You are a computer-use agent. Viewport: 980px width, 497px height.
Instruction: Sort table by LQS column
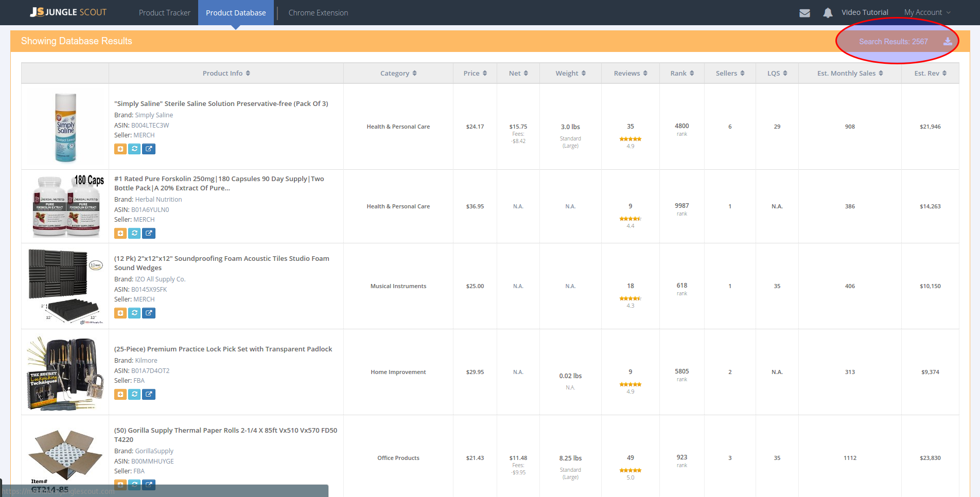(777, 73)
